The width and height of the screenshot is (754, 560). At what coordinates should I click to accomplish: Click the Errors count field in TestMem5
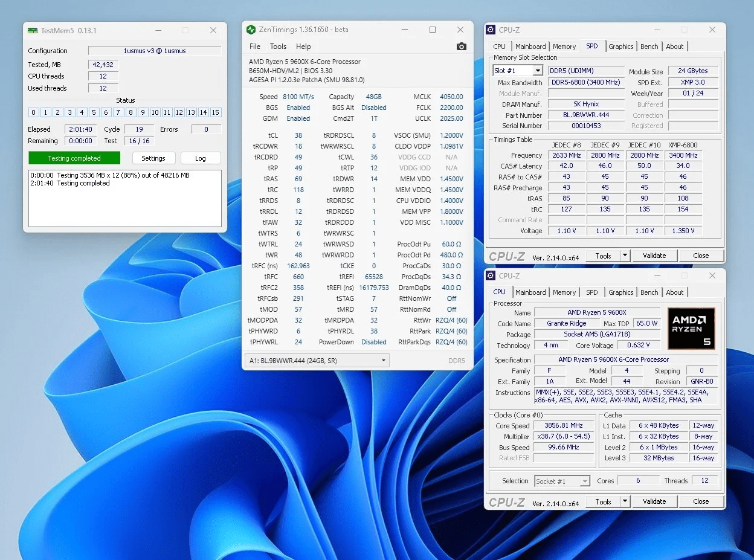(x=206, y=129)
